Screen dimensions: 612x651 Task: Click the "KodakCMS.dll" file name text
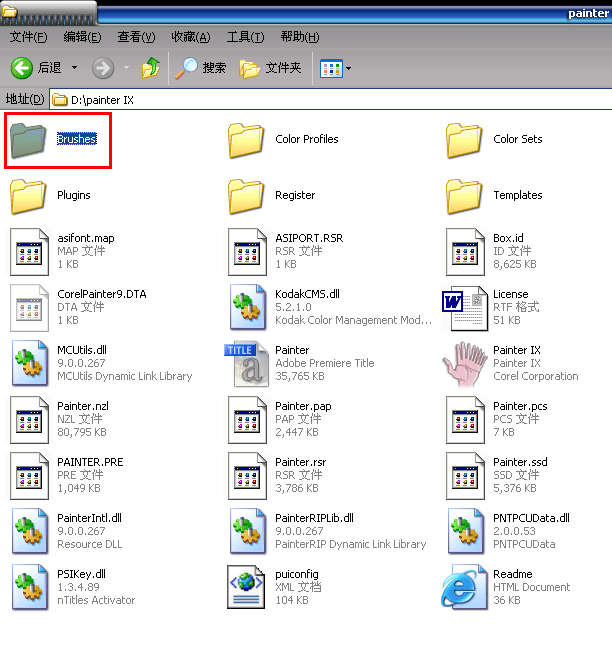tap(307, 294)
